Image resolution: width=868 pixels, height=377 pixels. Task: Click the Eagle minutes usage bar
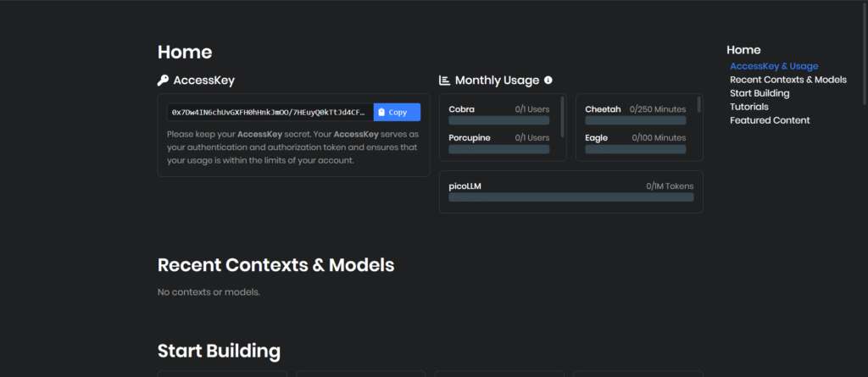pos(635,149)
